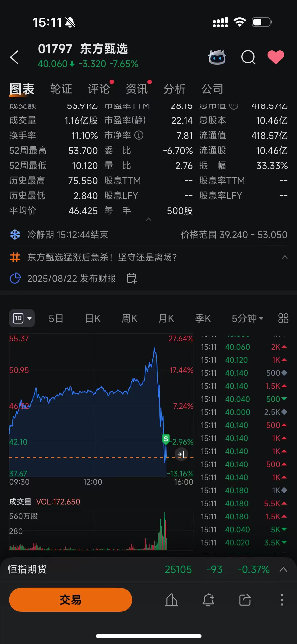Tap the share icon

point(245,600)
